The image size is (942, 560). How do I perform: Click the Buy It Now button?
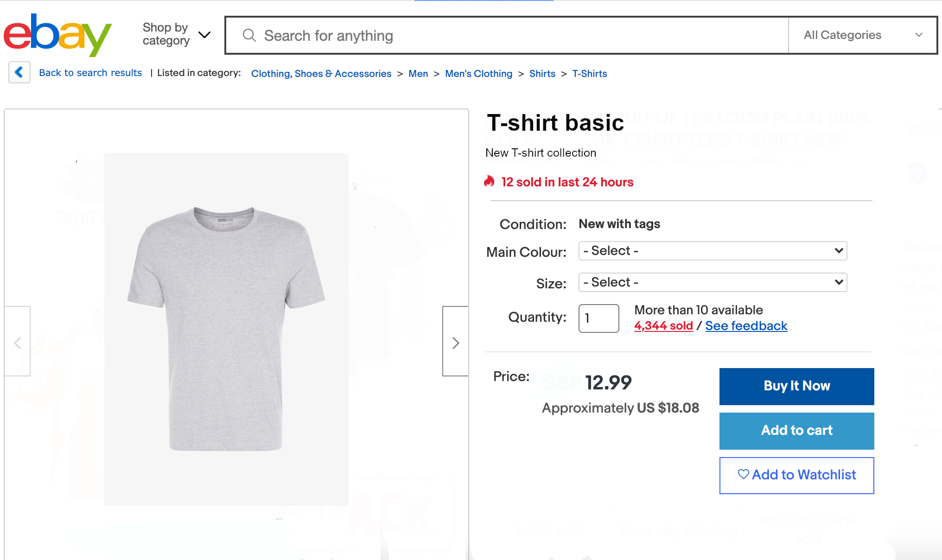(x=796, y=386)
